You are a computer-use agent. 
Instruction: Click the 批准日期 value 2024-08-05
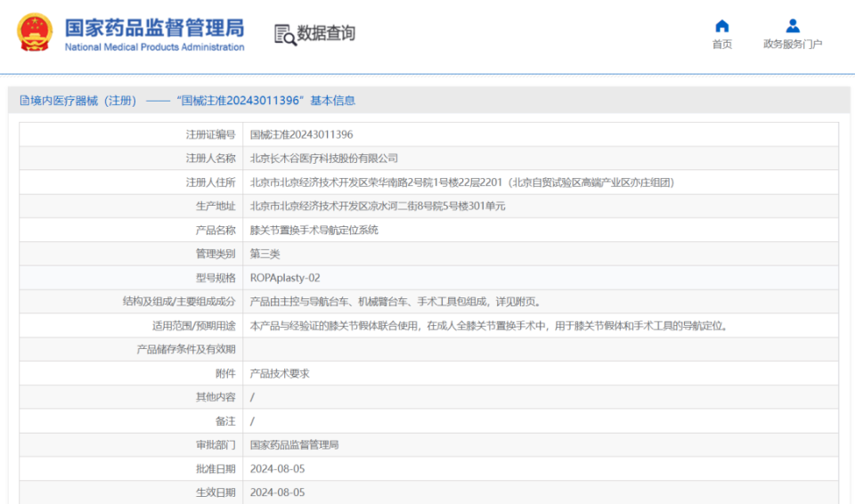tap(277, 468)
